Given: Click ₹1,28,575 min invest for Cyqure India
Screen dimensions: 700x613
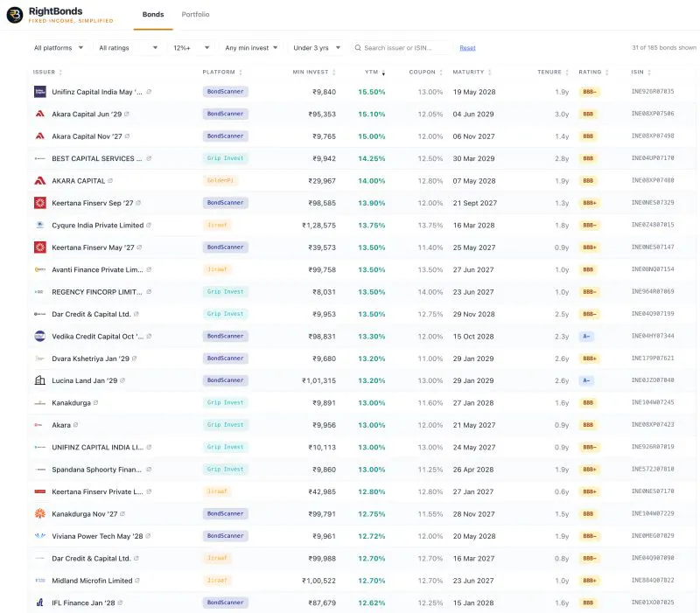Looking at the screenshot, I should click(318, 226).
